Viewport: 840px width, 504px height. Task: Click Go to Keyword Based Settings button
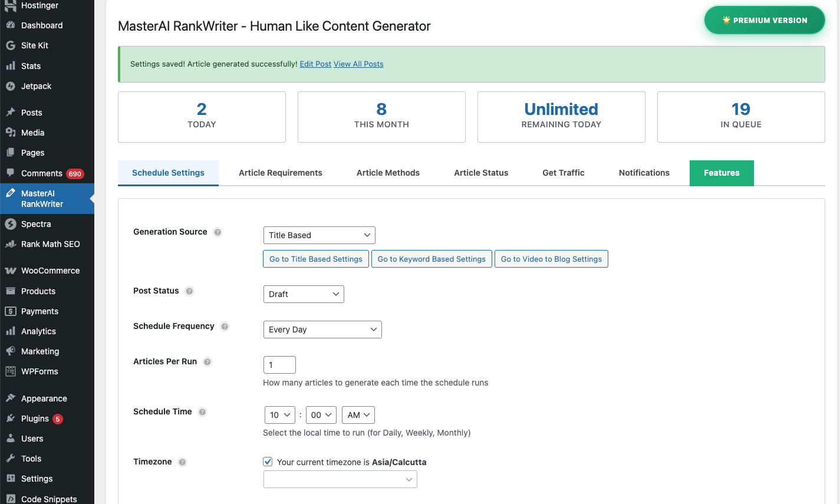click(x=431, y=259)
